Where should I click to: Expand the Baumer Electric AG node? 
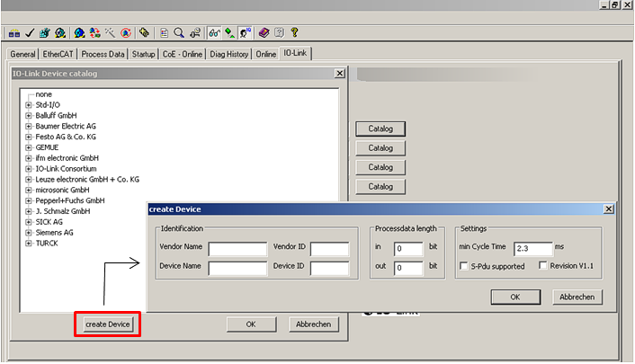pyautogui.click(x=29, y=127)
